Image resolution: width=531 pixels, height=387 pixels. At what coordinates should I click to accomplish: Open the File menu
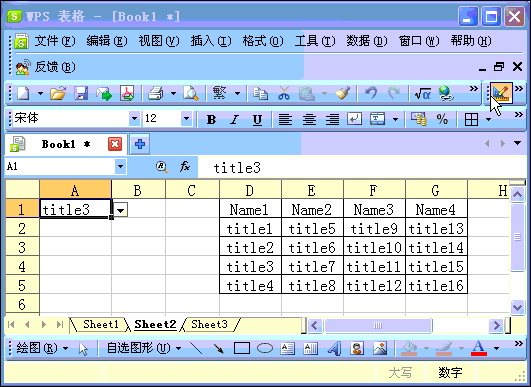54,41
